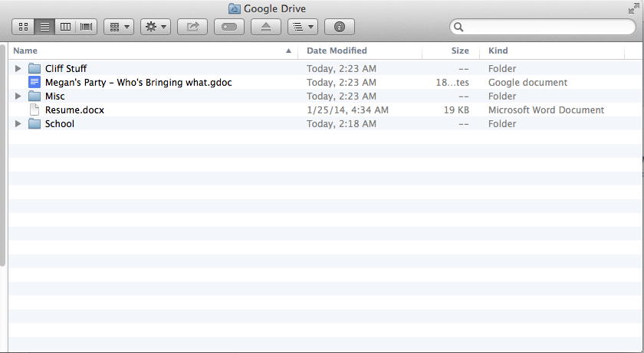Image resolution: width=644 pixels, height=353 pixels.
Task: Click the 18…tes size value
Action: (x=452, y=83)
